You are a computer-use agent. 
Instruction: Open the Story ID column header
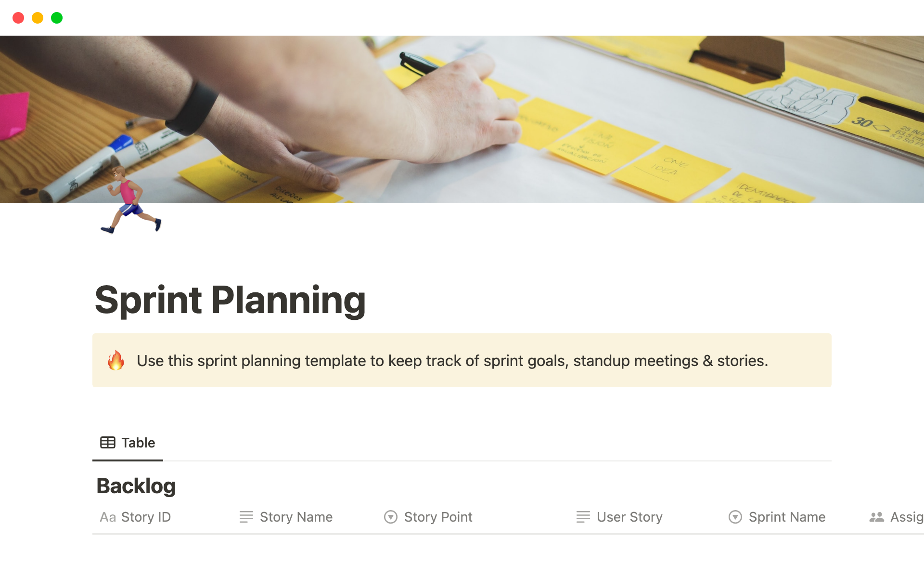(146, 517)
